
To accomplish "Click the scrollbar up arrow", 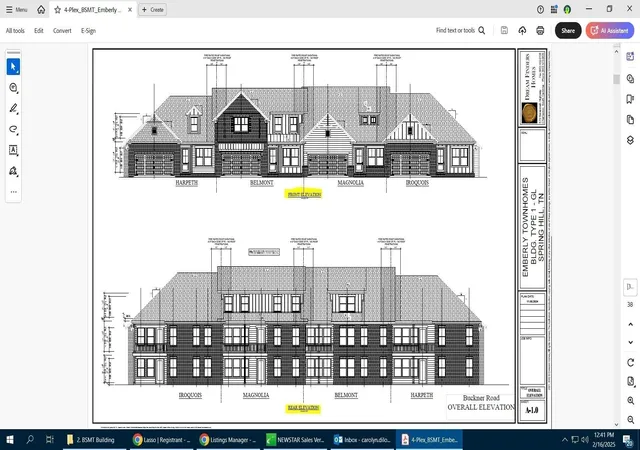I will tap(616, 51).
